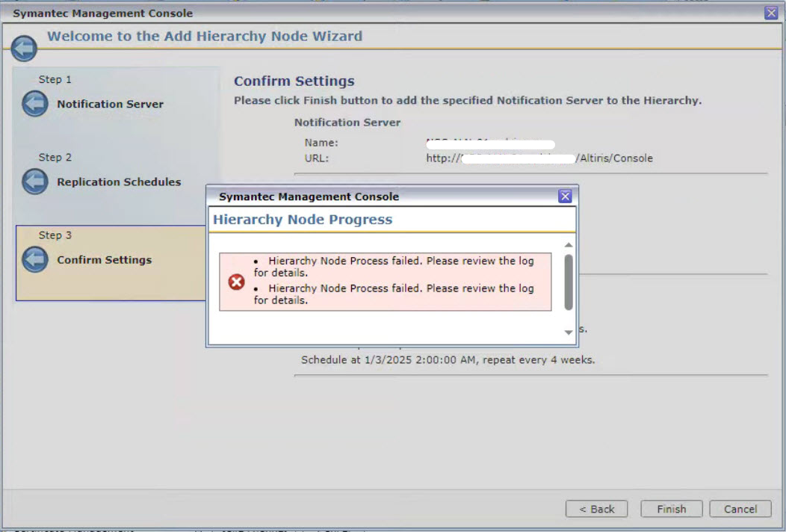Go to Confirm Settings step
The image size is (786, 532).
pyautogui.click(x=105, y=260)
